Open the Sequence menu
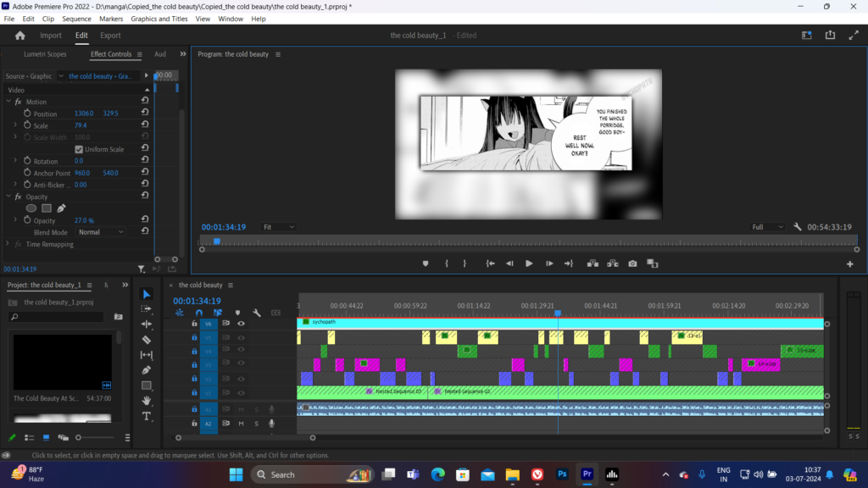868x488 pixels. point(76,19)
